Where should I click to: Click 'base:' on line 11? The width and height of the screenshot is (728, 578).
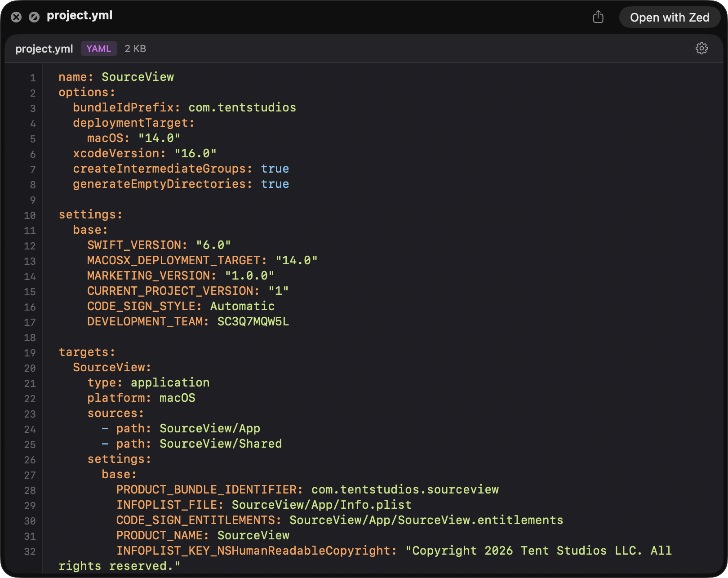tap(90, 230)
